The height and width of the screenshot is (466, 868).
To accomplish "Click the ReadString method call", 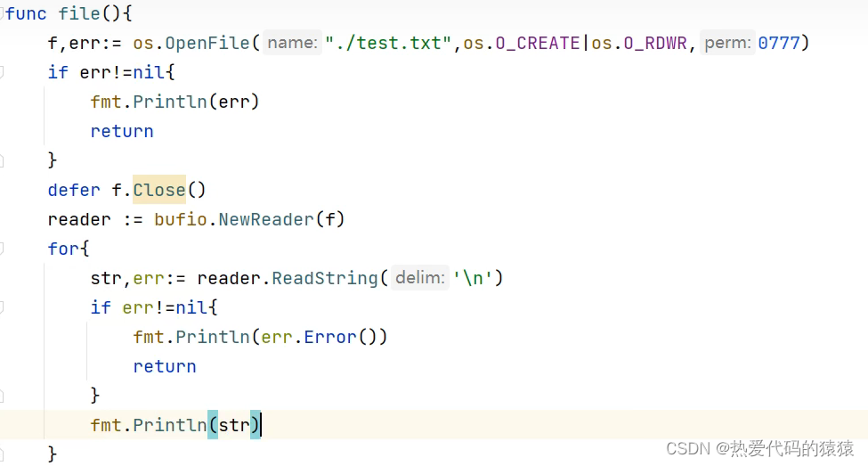I will tap(324, 278).
